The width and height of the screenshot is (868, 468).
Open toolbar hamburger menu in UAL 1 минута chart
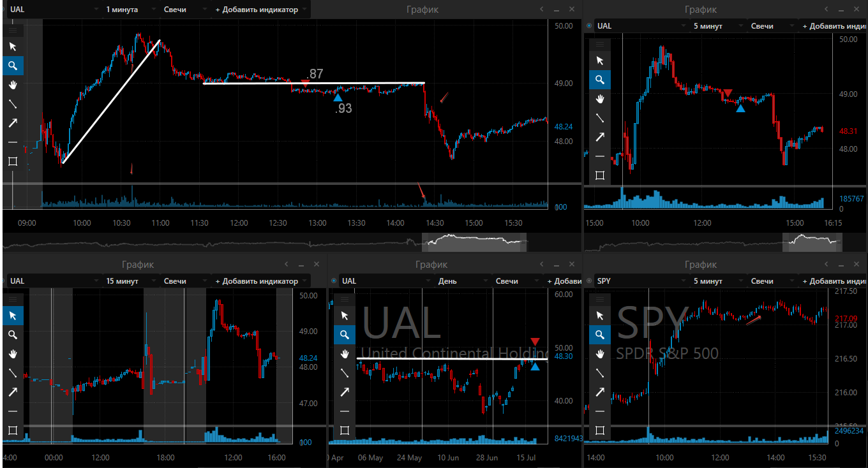pyautogui.click(x=13, y=30)
